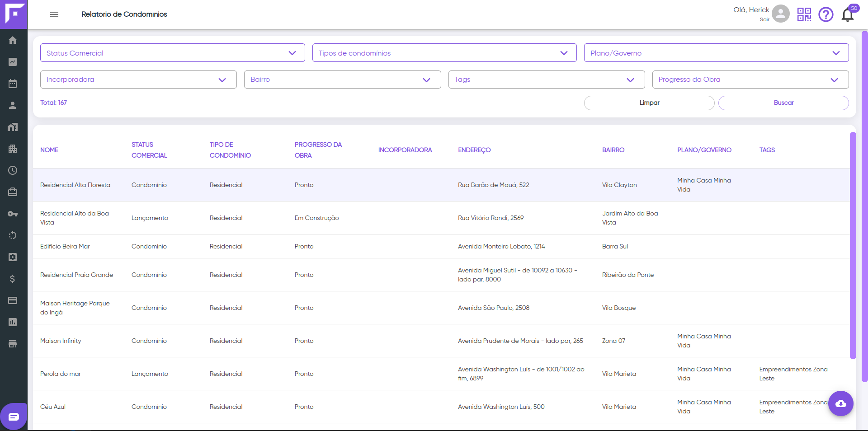Select the Edificio Beira Mar name
This screenshot has width=868, height=431.
(65, 246)
